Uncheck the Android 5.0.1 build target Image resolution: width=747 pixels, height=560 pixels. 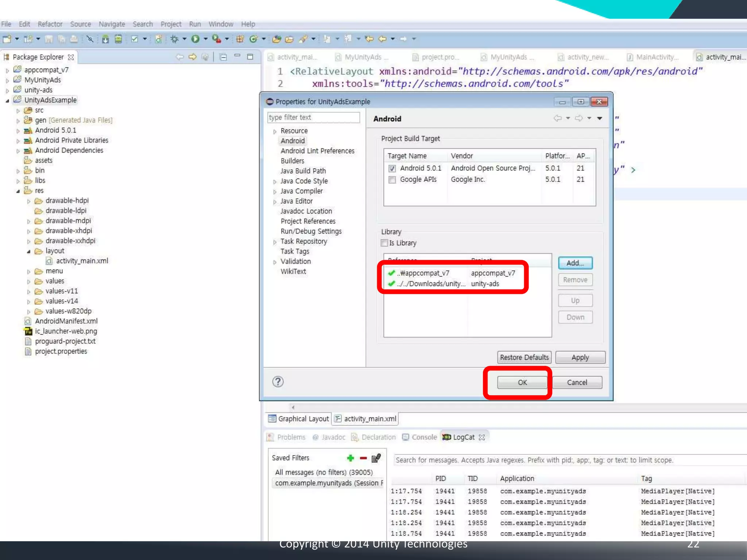click(392, 168)
